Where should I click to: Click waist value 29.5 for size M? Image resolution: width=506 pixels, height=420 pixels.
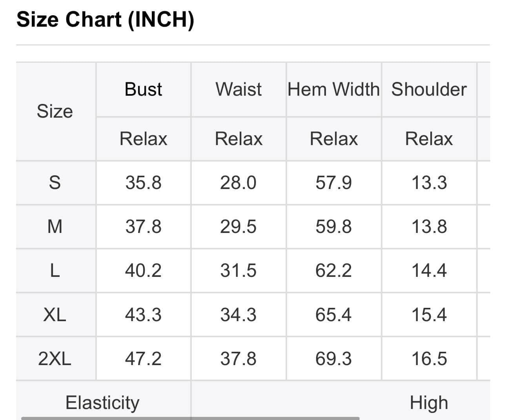pos(238,227)
